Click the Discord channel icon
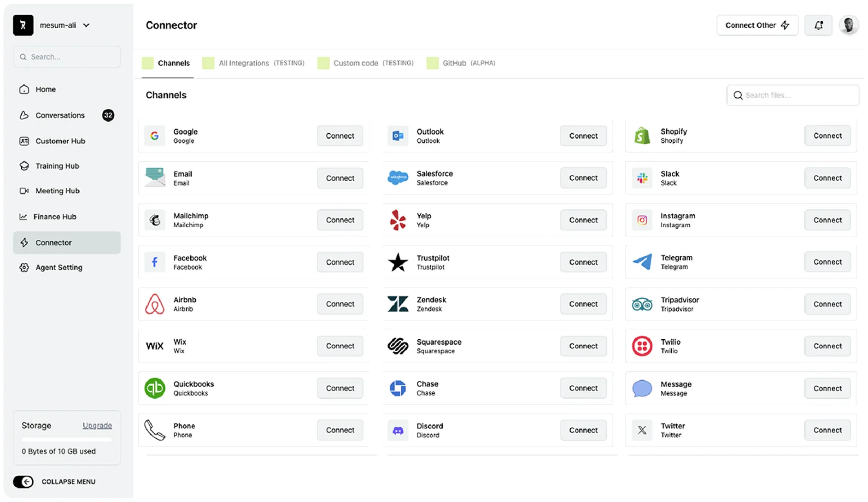 point(398,430)
